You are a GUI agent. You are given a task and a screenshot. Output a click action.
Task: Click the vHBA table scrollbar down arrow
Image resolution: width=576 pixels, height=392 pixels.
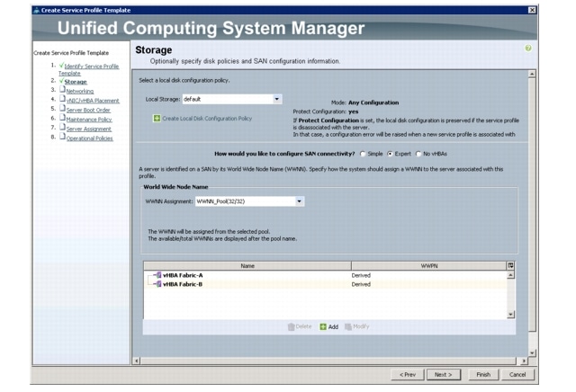click(510, 315)
